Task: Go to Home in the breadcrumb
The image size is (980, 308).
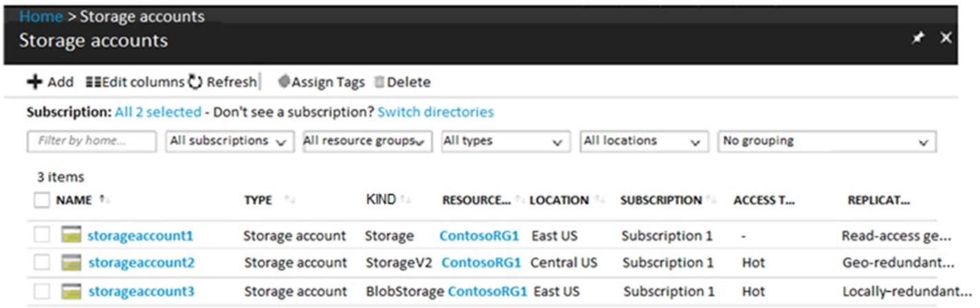Action: (41, 16)
